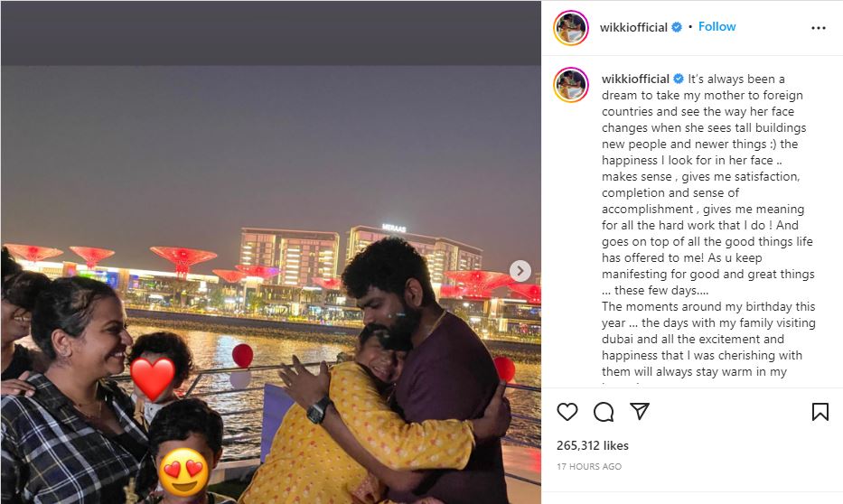Share the post via the paper plane icon
The height and width of the screenshot is (504, 843).
tap(639, 412)
